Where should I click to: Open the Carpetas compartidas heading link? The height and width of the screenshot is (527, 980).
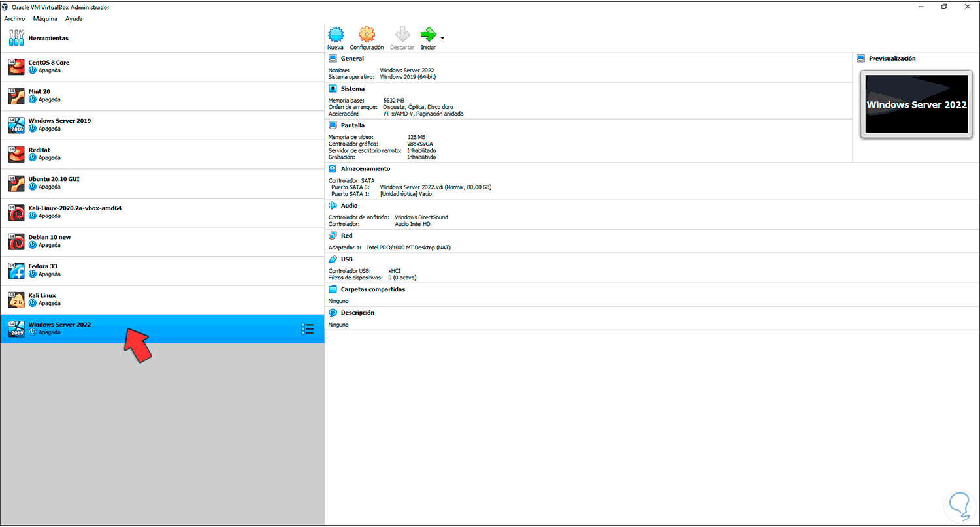(x=373, y=289)
